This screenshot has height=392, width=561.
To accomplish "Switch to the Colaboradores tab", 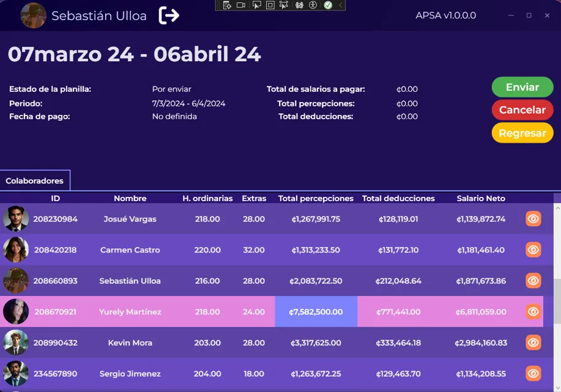I will pos(35,181).
